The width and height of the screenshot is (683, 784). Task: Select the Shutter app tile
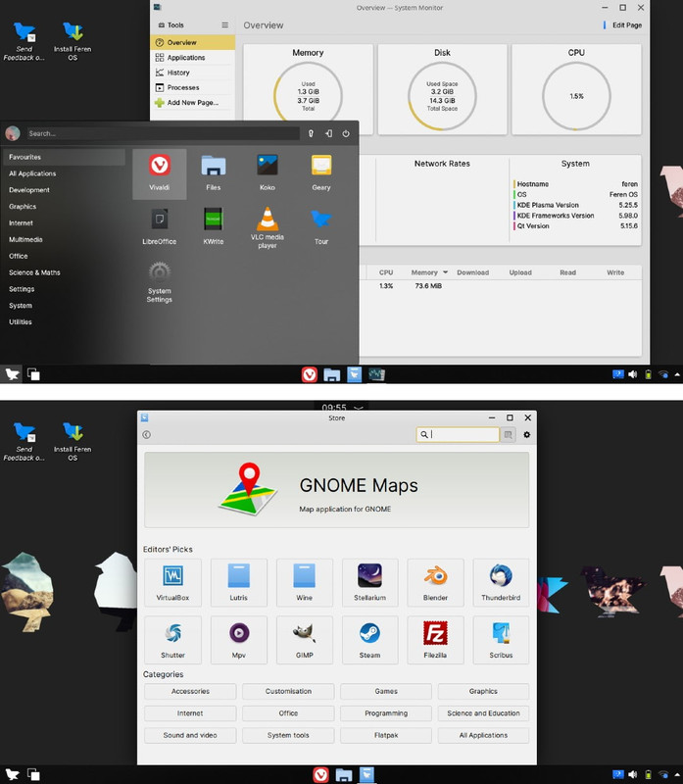pos(173,640)
